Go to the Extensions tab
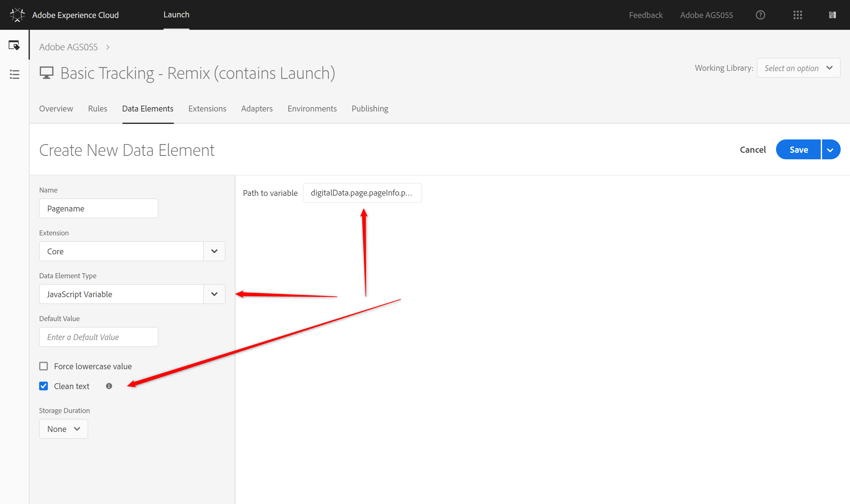Viewport: 850px width, 504px height. (x=207, y=109)
